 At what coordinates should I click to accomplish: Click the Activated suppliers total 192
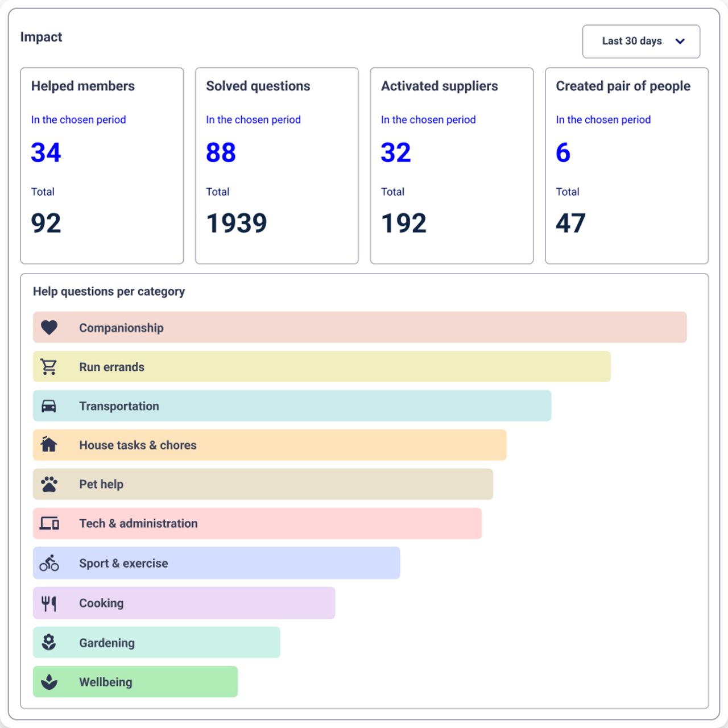click(404, 223)
